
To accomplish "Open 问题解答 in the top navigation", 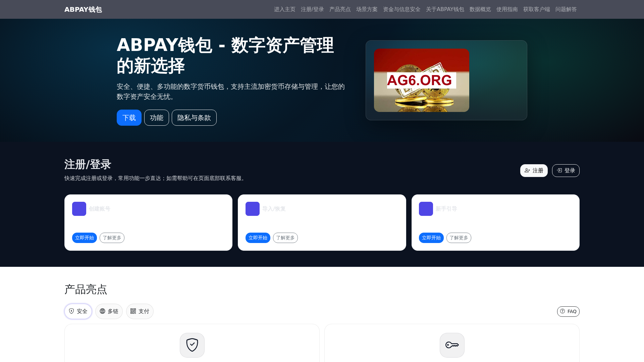I will (x=566, y=9).
